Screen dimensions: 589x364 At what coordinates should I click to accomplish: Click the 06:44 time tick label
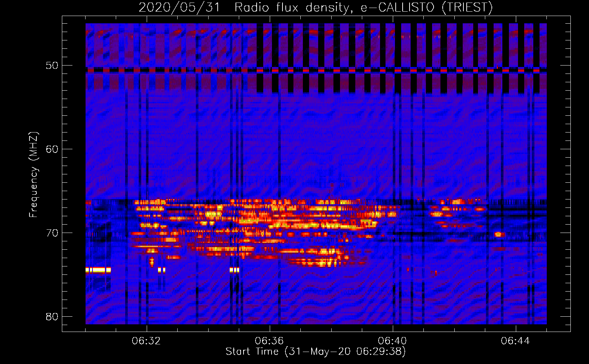(x=515, y=341)
